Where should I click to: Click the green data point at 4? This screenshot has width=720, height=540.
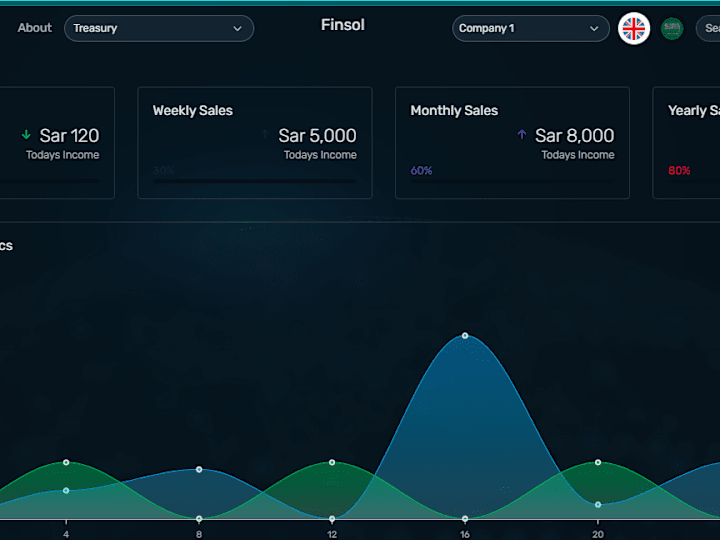point(66,462)
